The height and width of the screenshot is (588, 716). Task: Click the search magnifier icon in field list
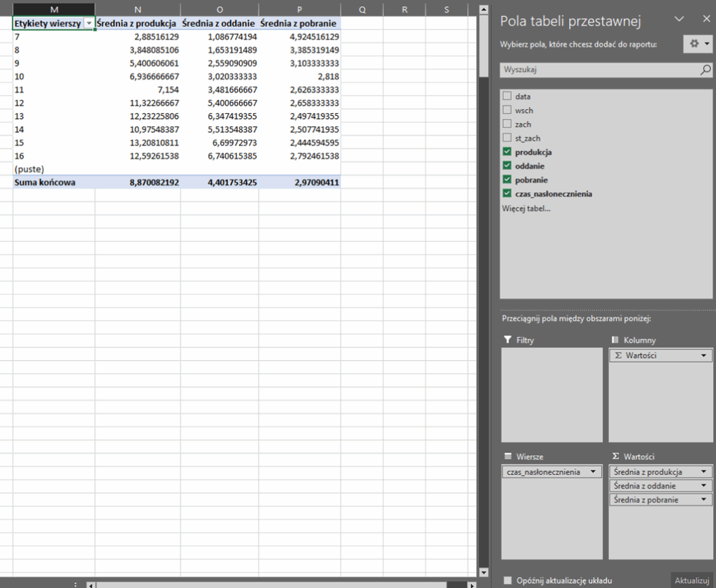[706, 70]
